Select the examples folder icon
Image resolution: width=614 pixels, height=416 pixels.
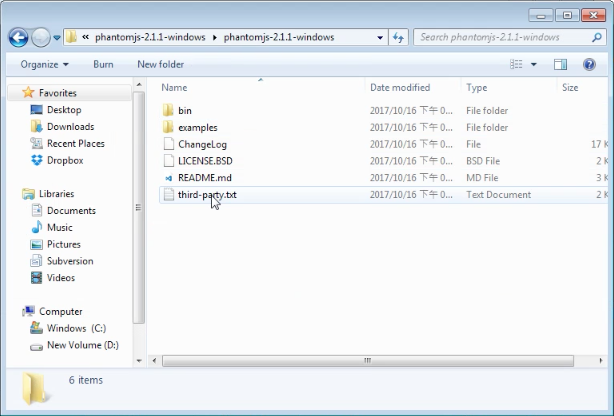168,127
